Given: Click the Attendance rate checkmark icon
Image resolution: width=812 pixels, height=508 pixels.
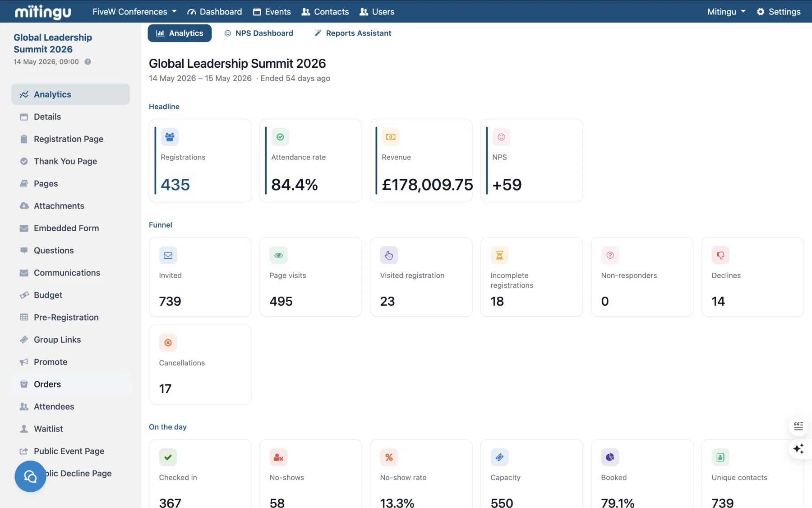Looking at the screenshot, I should coord(280,137).
